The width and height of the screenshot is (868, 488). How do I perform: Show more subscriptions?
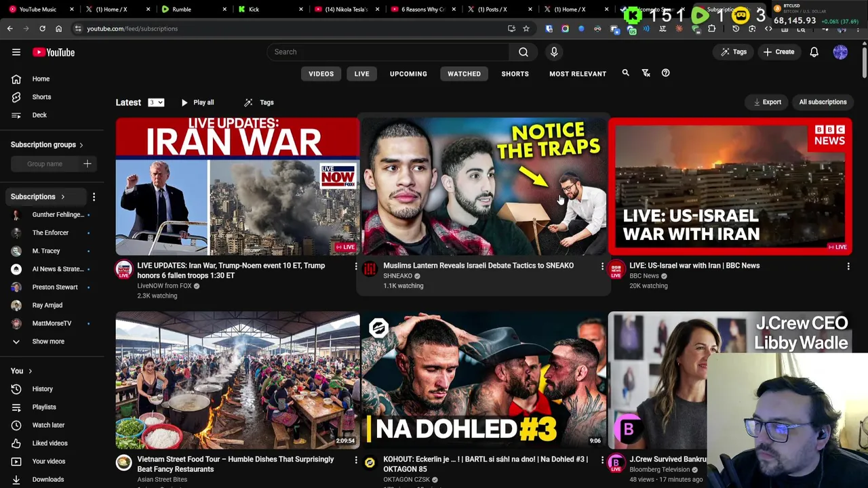(48, 342)
